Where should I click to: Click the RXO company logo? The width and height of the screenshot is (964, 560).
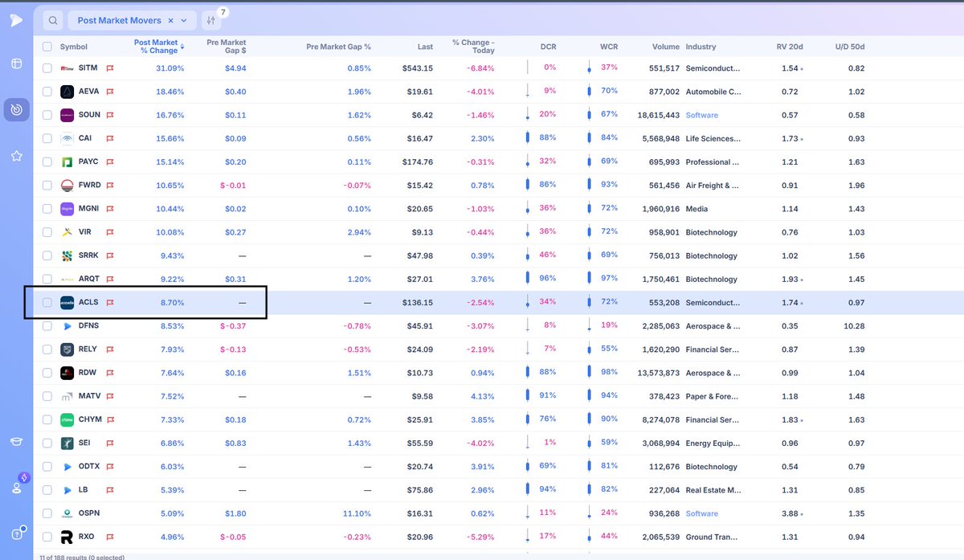67,537
